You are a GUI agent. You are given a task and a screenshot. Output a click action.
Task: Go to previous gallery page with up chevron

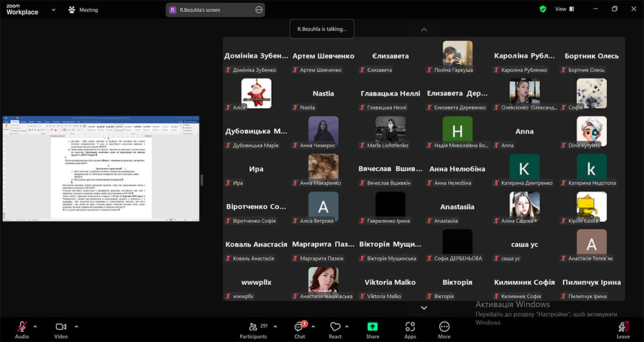[424, 30]
